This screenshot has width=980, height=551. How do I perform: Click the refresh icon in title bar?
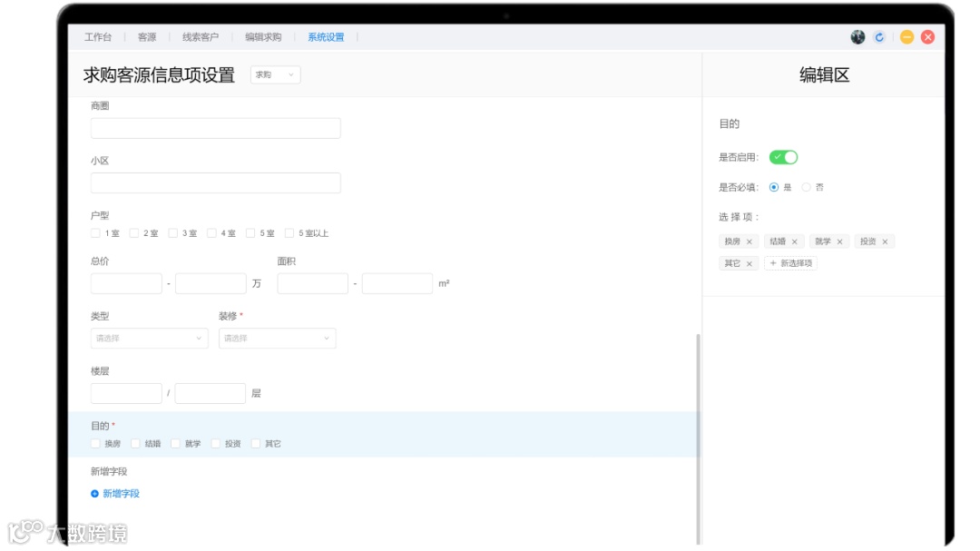[879, 37]
